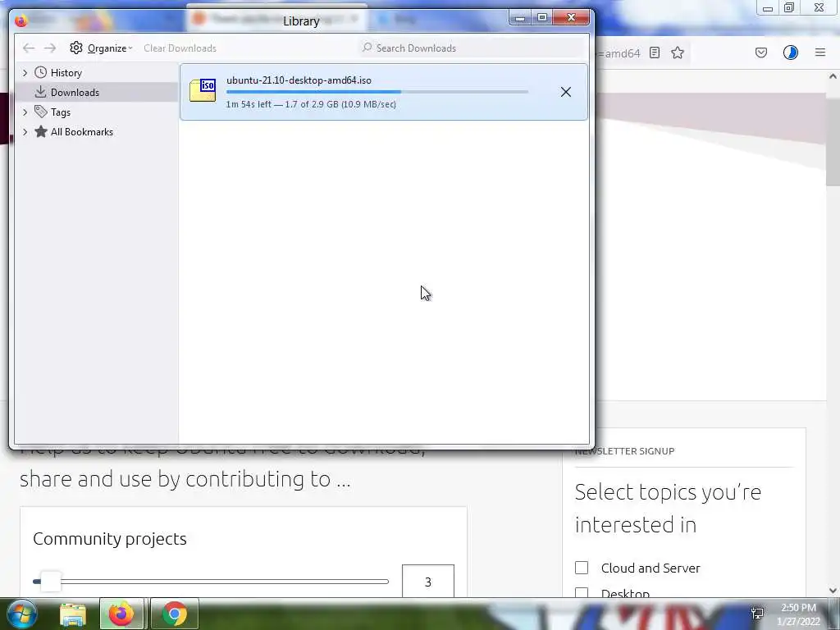Click the Community projects slider handle
The image size is (840, 630).
pos(50,582)
